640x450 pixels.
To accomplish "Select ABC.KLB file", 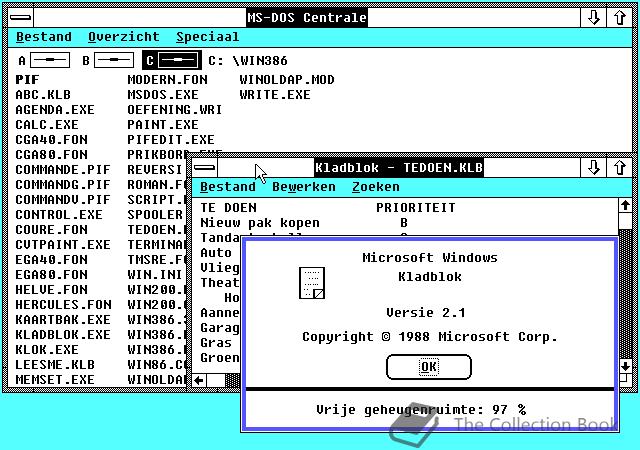I will [43, 95].
